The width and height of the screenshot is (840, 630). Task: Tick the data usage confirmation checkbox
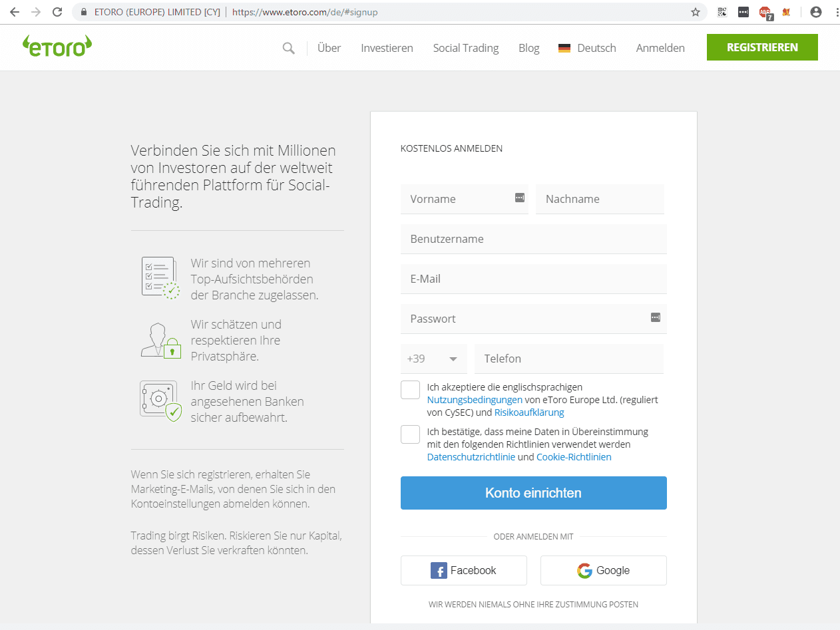pos(410,434)
